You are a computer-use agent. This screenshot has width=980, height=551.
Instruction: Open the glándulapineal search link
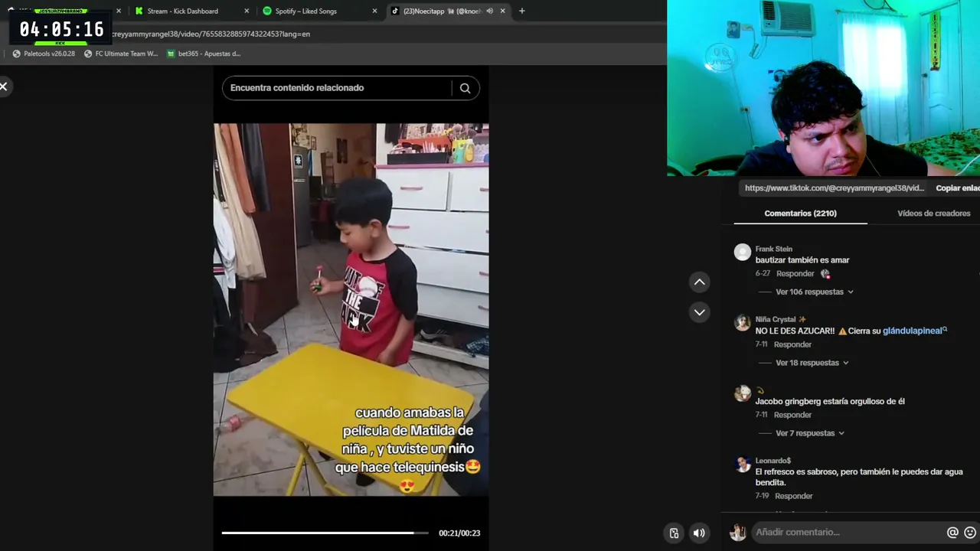tap(912, 331)
